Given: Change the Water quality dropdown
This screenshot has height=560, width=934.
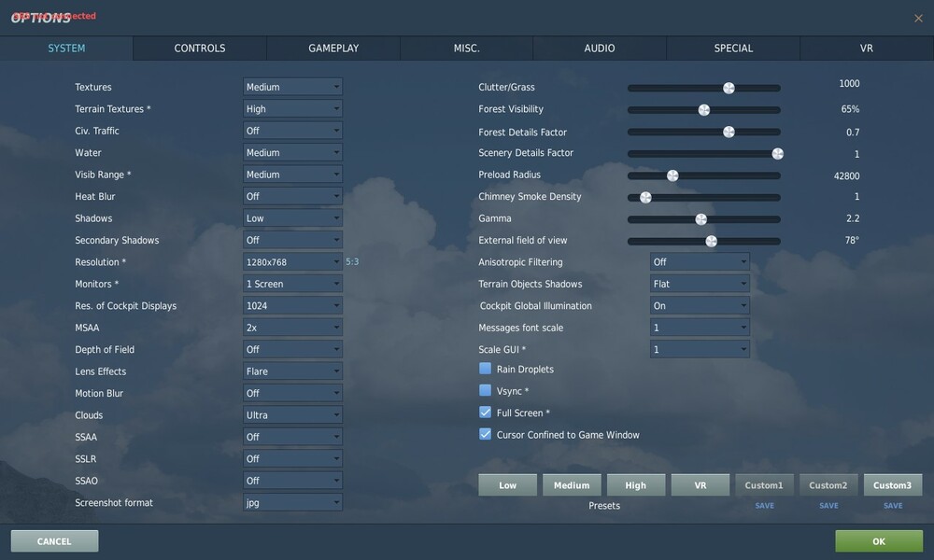Looking at the screenshot, I should (292, 152).
